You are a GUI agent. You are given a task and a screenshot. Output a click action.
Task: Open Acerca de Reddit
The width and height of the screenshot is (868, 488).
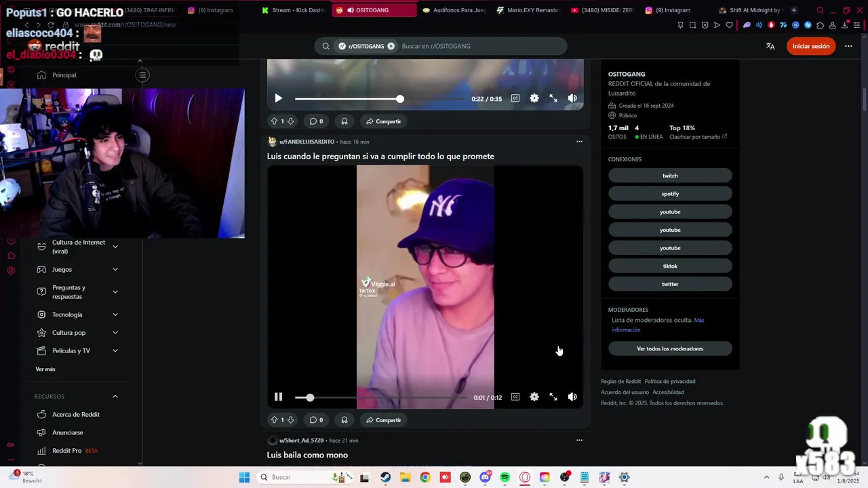pyautogui.click(x=76, y=414)
